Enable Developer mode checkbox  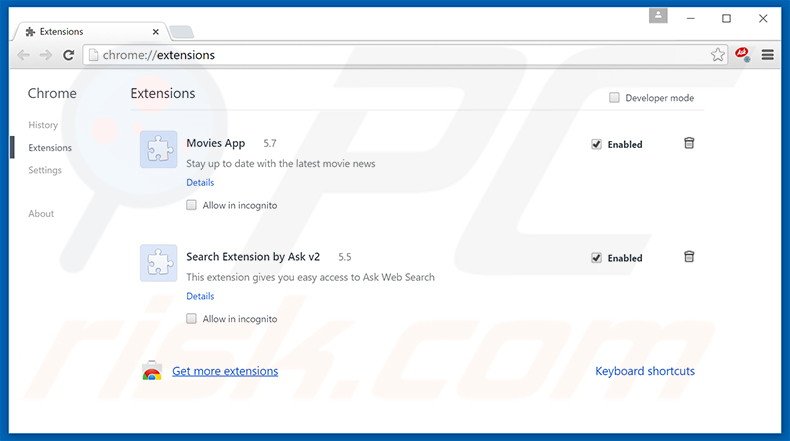pyautogui.click(x=614, y=97)
